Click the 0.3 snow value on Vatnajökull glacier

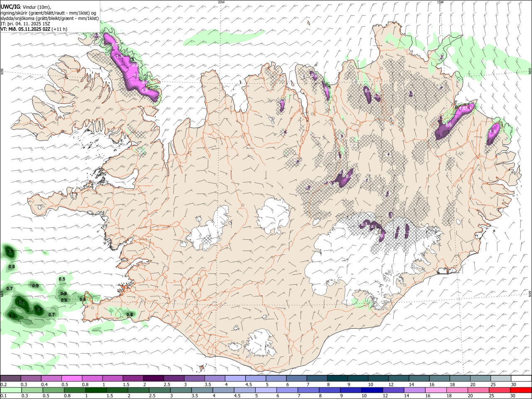364,224
